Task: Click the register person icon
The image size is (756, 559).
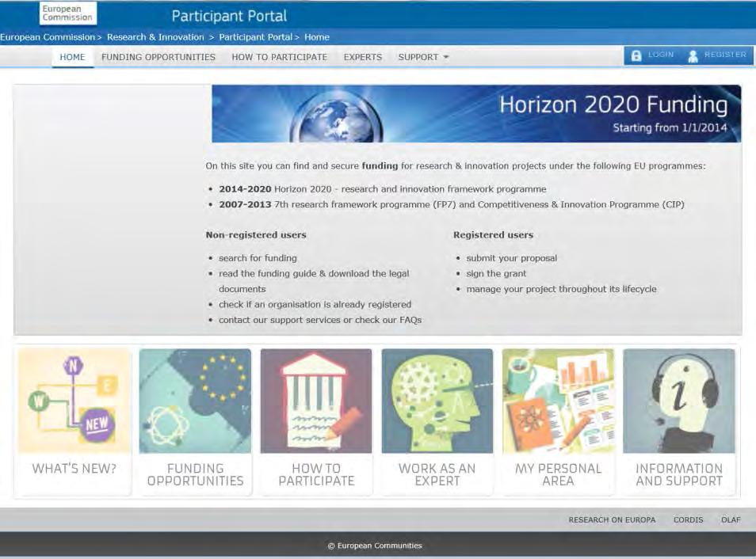Action: pos(693,56)
